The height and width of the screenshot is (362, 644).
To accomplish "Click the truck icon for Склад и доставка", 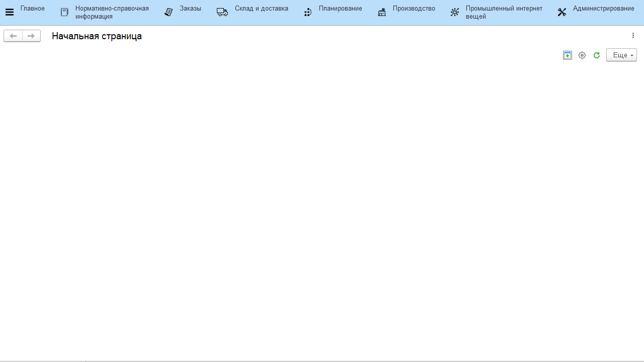I will (222, 12).
